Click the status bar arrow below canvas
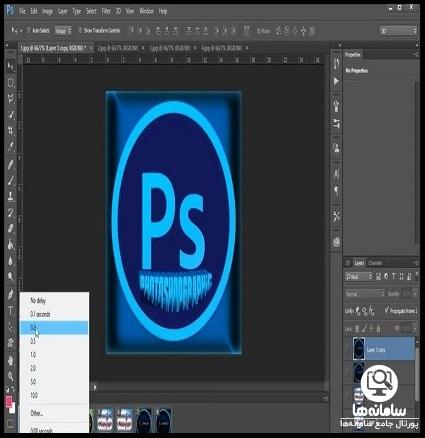Viewport: 425px width, 438px height. [95, 387]
